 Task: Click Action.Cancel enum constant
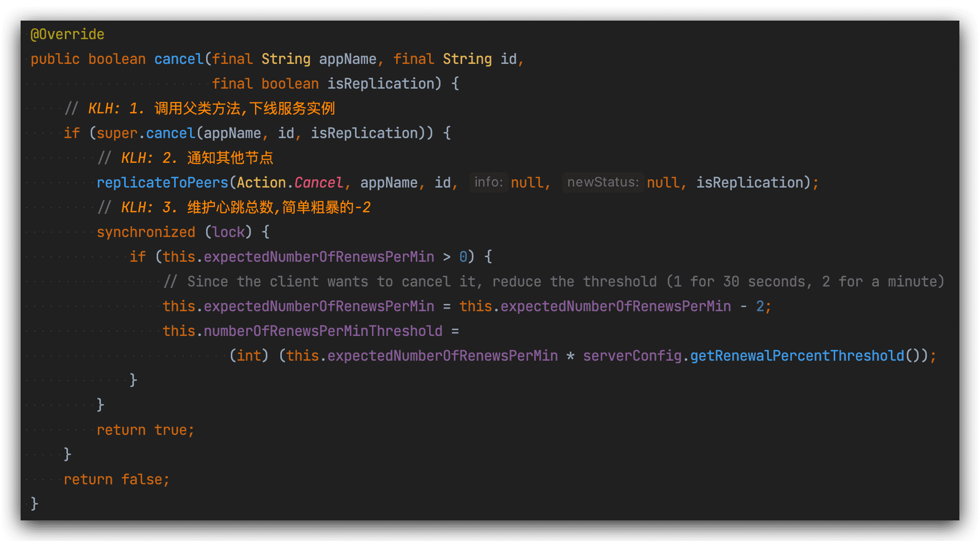point(290,183)
